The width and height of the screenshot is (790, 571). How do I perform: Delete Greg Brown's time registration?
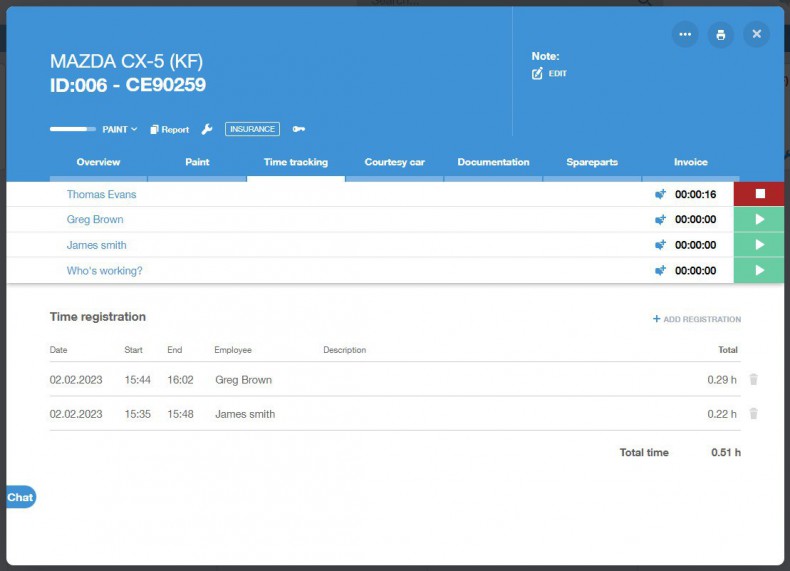point(753,380)
